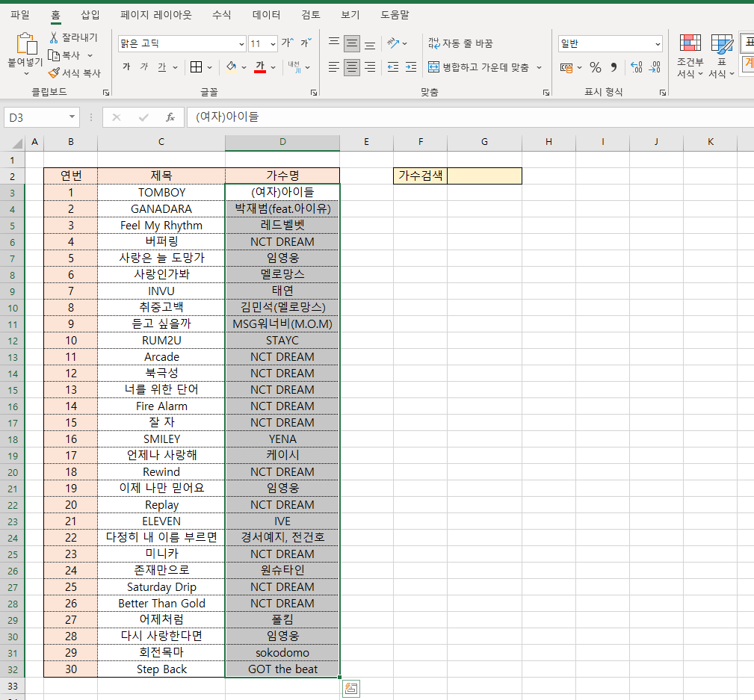The height and width of the screenshot is (700, 754).
Task: Click Wrap Text (자동 줄 바꿈)
Action: [460, 44]
